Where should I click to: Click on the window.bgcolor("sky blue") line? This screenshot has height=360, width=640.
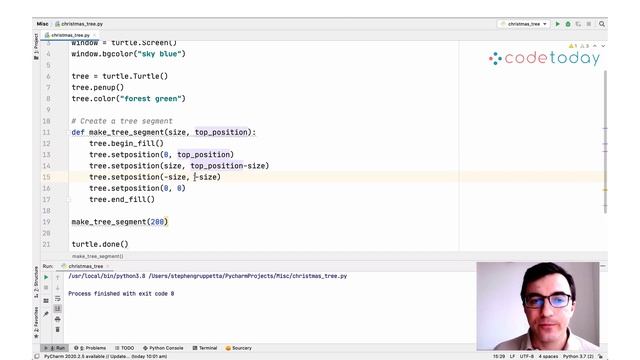point(128,54)
